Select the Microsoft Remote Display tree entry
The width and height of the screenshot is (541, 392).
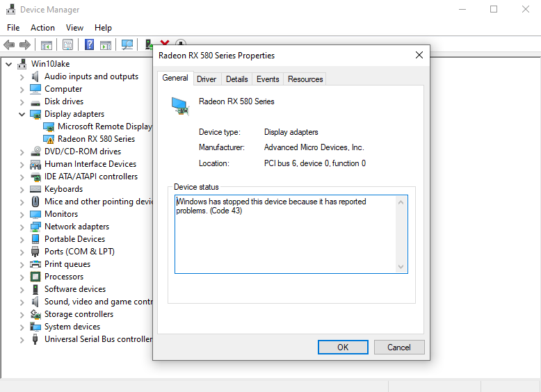point(105,126)
